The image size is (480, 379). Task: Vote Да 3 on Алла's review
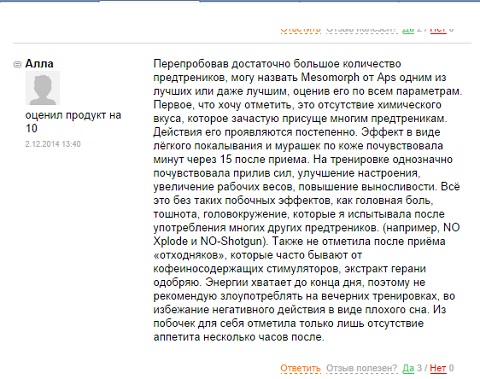408,368
